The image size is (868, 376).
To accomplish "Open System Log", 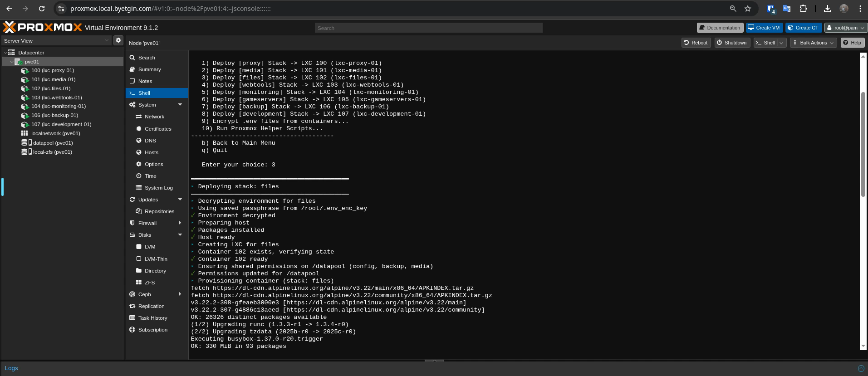I will pyautogui.click(x=158, y=188).
